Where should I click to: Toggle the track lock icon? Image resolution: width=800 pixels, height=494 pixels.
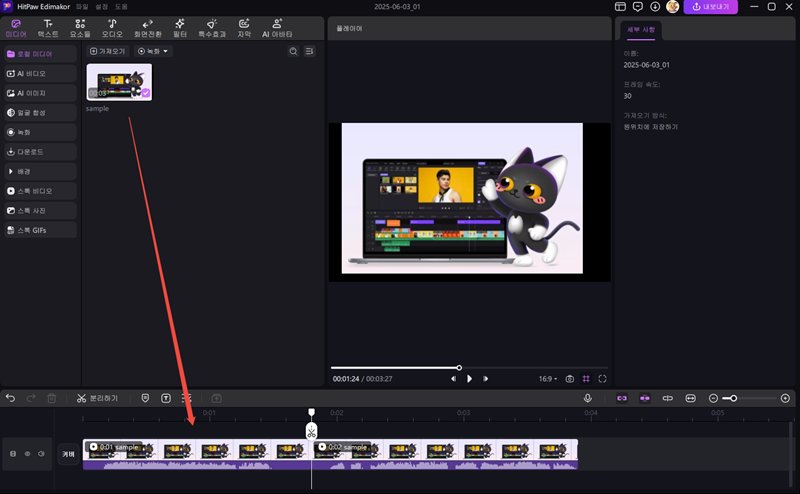13,453
